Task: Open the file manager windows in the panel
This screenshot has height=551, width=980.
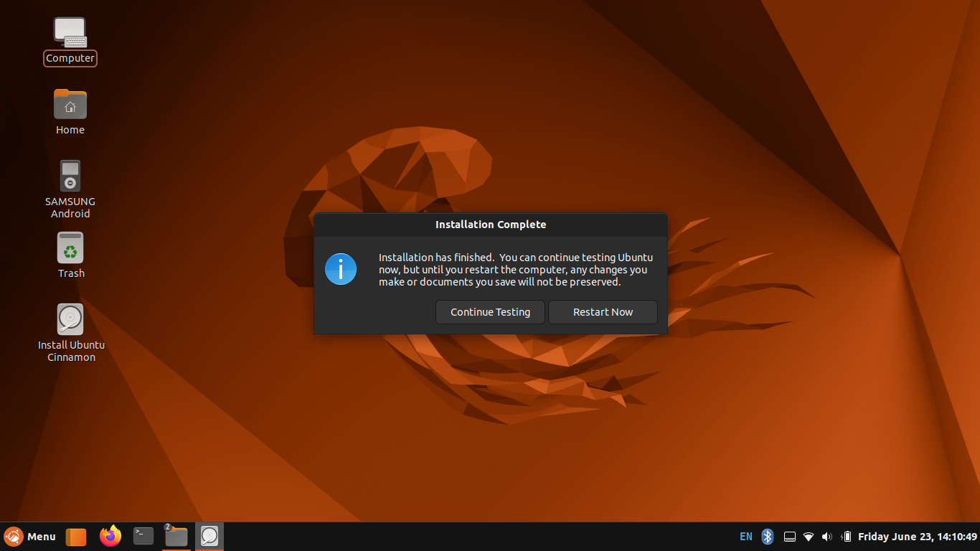Action: coord(176,537)
